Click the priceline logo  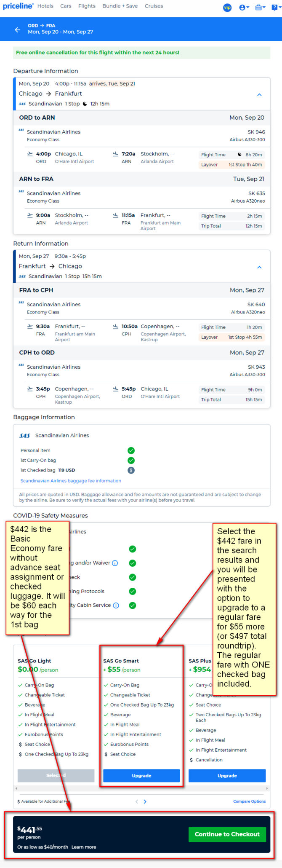[x=18, y=6]
